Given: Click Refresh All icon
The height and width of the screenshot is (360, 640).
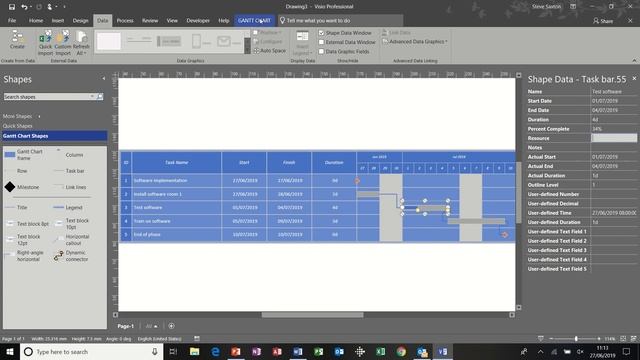Looking at the screenshot, I should click(x=81, y=43).
